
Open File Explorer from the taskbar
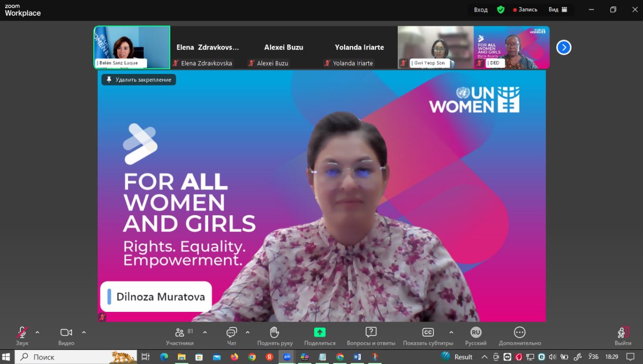(181, 357)
